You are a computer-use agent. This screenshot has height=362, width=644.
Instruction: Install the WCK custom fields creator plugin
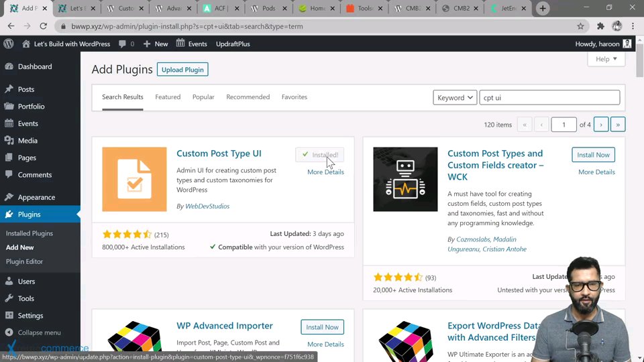click(x=593, y=155)
